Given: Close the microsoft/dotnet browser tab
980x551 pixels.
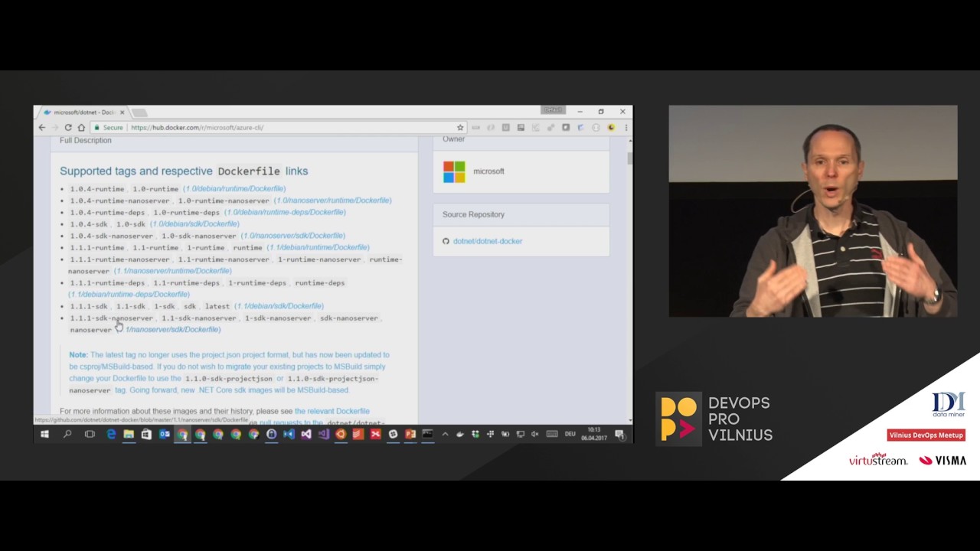Looking at the screenshot, I should point(122,112).
